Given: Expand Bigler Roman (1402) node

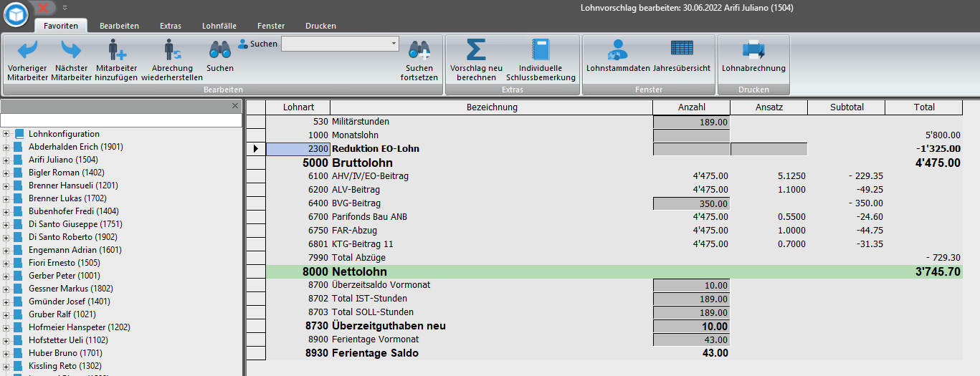Looking at the screenshot, I should 6,173.
